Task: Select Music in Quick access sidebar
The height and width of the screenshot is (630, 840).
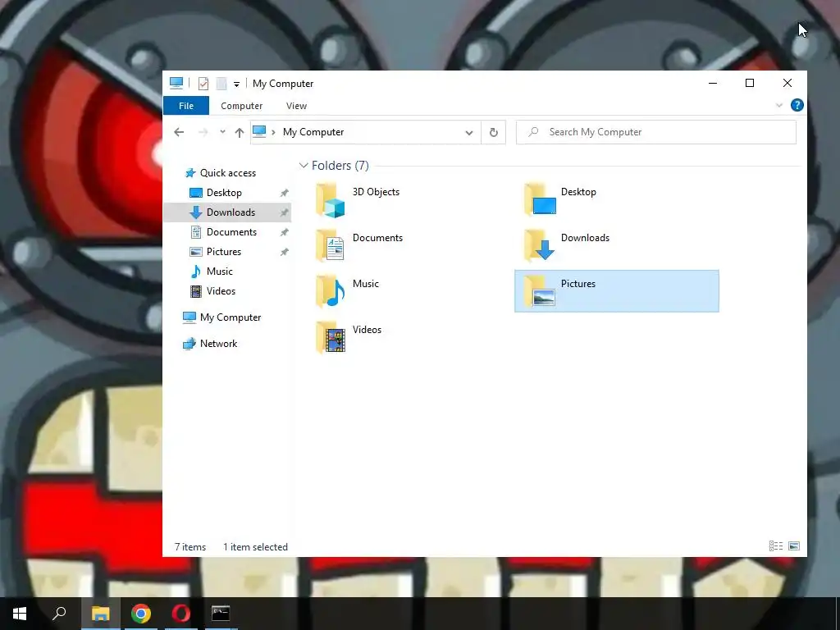Action: pyautogui.click(x=220, y=272)
